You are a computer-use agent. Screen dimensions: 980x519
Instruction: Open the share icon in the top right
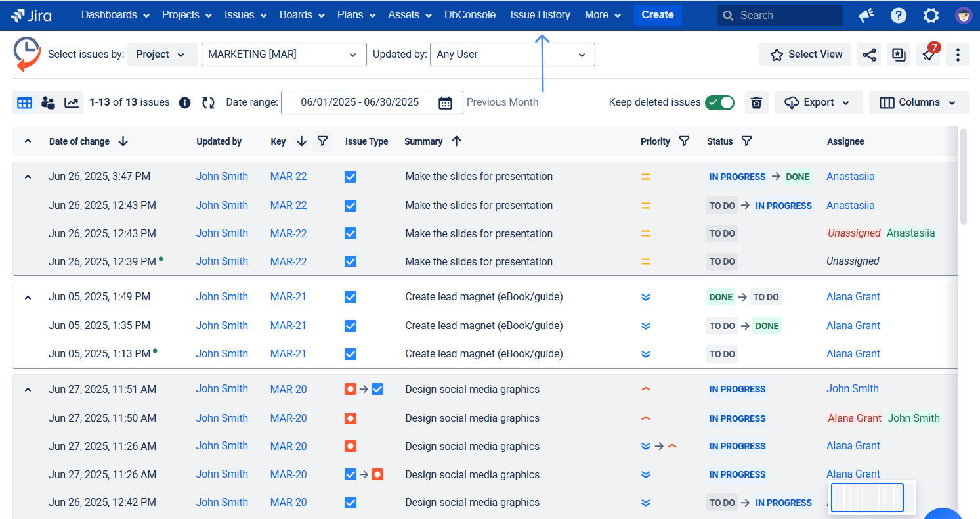point(869,55)
